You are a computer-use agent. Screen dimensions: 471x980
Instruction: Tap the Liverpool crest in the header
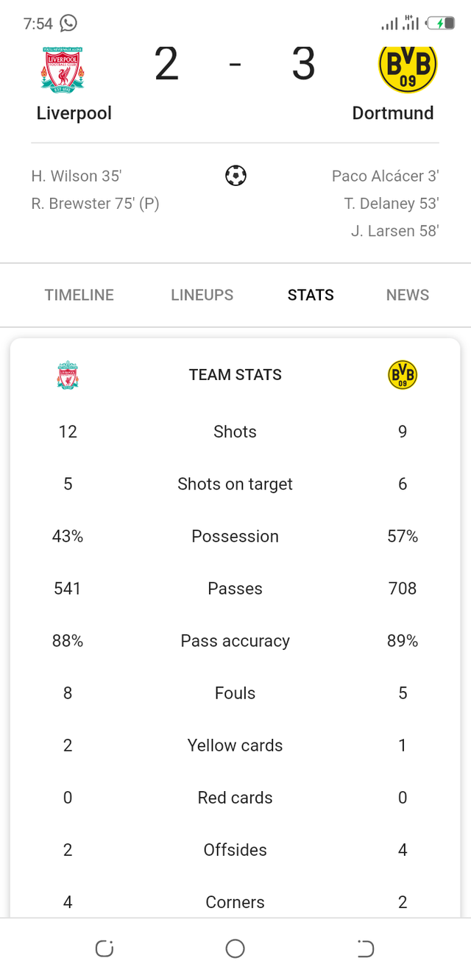(x=63, y=69)
